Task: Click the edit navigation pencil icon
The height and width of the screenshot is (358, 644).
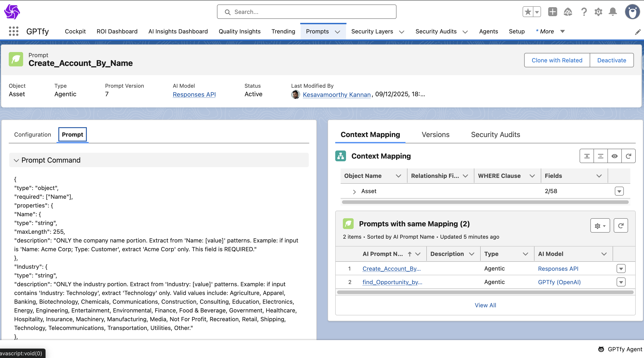Action: [x=638, y=32]
